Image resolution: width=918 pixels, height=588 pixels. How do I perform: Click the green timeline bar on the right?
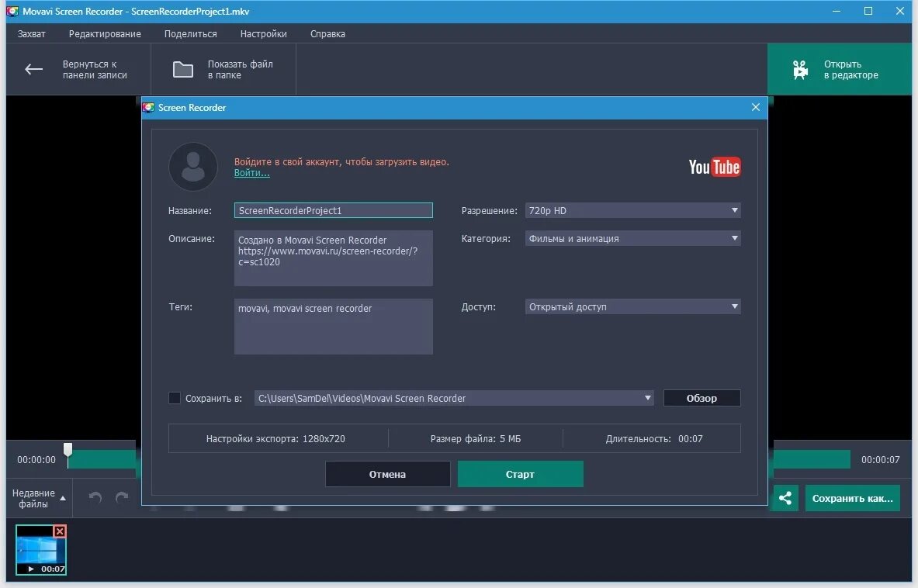tap(812, 459)
